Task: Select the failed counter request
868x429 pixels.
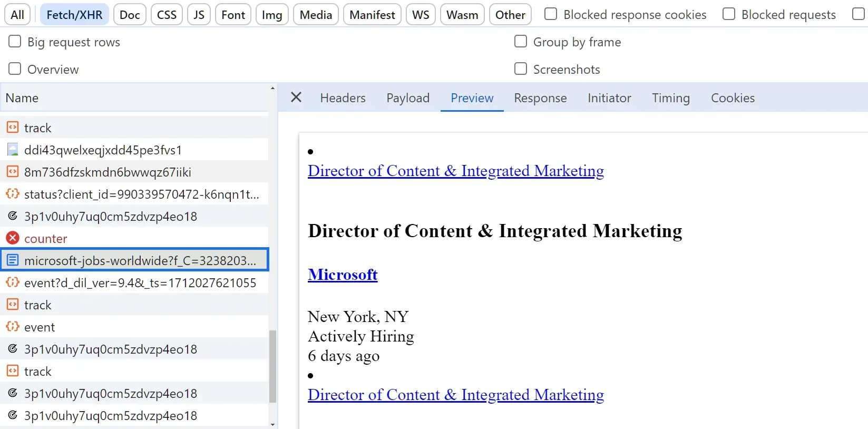Action: point(134,238)
